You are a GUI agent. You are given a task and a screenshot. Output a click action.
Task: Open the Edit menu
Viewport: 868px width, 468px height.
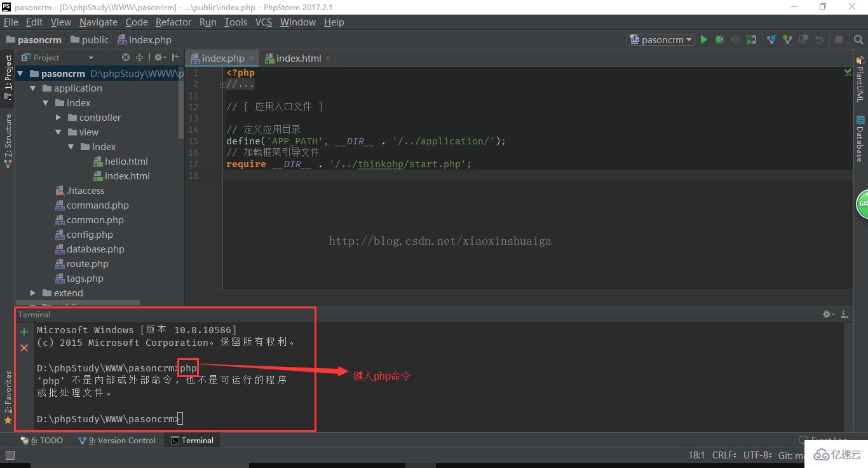34,22
